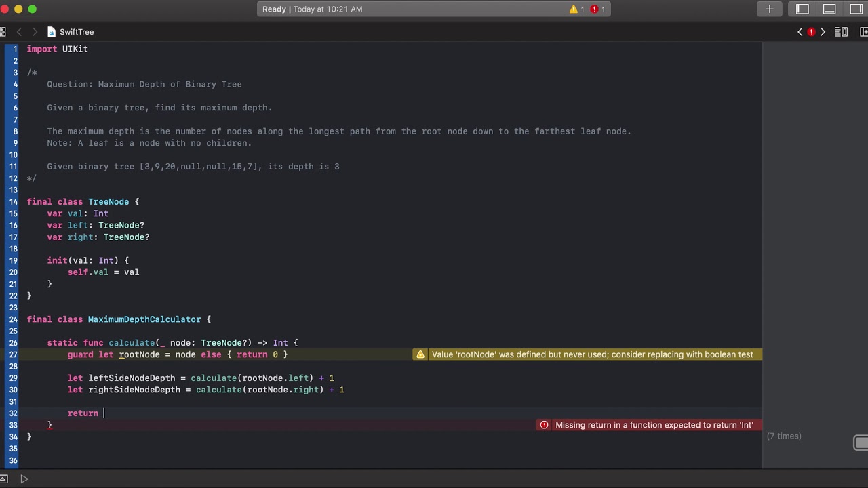This screenshot has height=488, width=868.
Task: Click "Note: A leaf is a node with no children."
Action: click(x=149, y=143)
